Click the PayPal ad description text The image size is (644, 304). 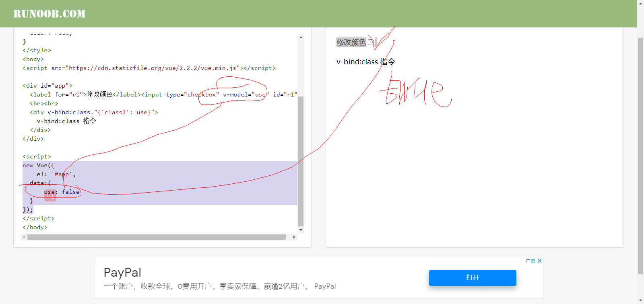220,286
